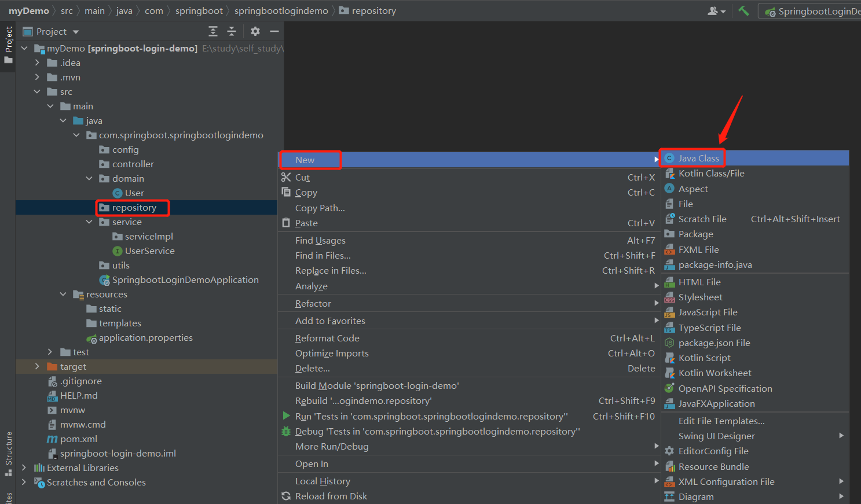Click the green Run Tests triangle icon
Image resolution: width=861 pixels, height=504 pixels.
(286, 415)
